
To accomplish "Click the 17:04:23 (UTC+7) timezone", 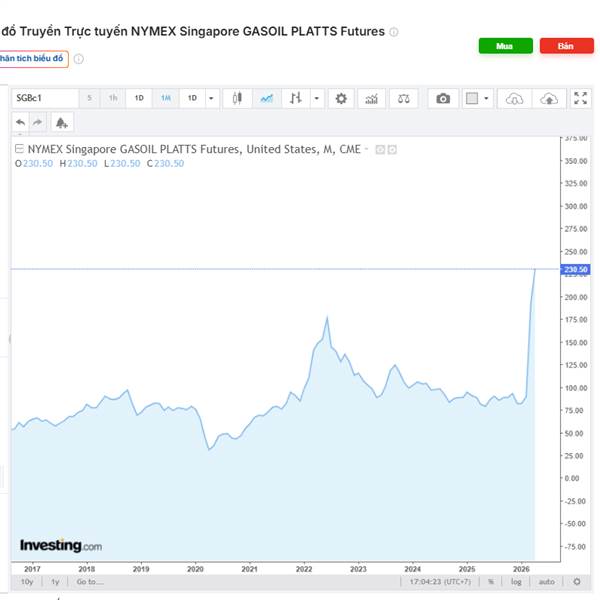I will (440, 582).
